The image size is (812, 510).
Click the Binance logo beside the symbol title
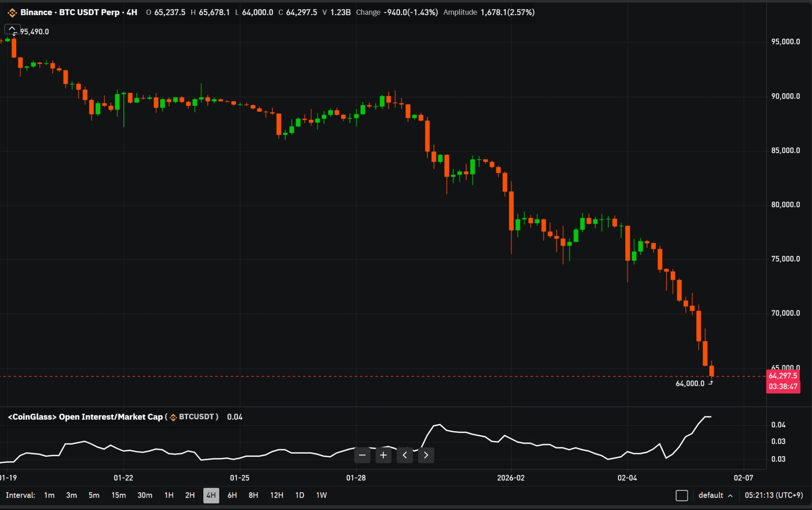(x=12, y=13)
